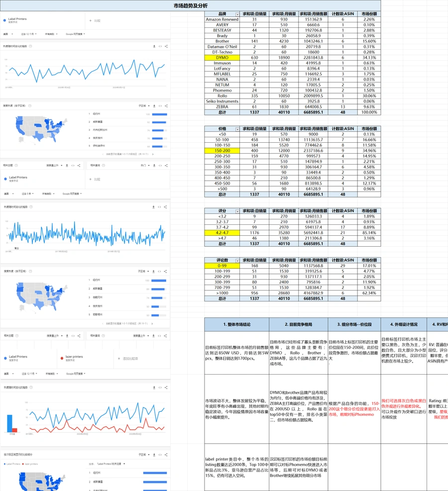The width and height of the screenshot is (448, 491).
Task: Download the Label vs lazer printers comparison chart
Action: [x=154, y=388]
